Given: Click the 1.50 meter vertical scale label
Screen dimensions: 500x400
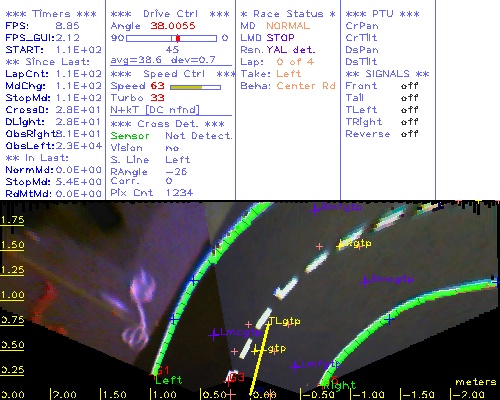Looking at the screenshot, I should (x=12, y=245).
